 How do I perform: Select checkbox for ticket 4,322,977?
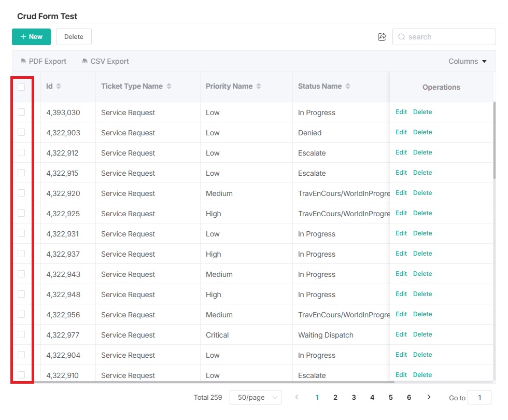point(21,334)
